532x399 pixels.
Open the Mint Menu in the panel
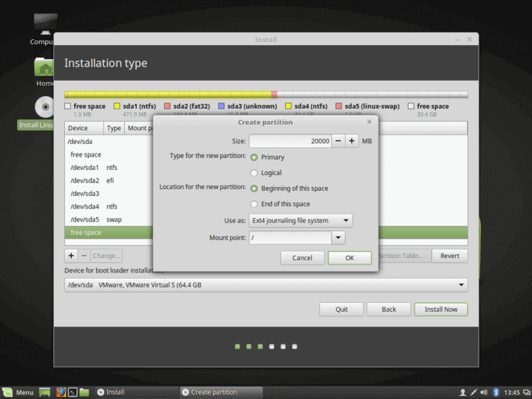click(x=18, y=392)
